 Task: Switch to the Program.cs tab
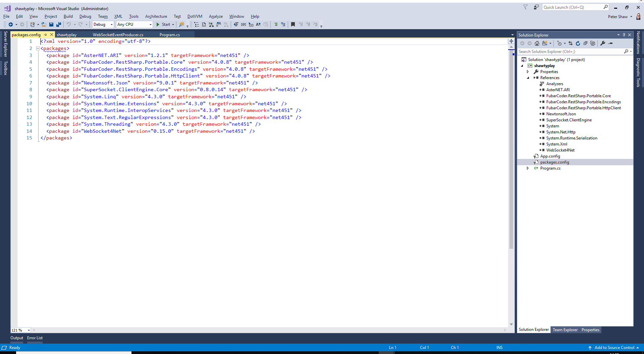pyautogui.click(x=169, y=35)
